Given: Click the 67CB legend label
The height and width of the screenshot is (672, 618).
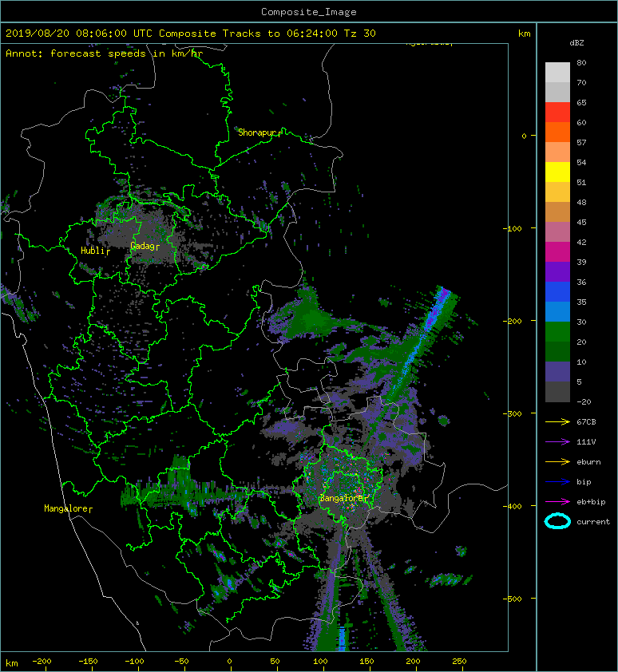Looking at the screenshot, I should pos(586,421).
